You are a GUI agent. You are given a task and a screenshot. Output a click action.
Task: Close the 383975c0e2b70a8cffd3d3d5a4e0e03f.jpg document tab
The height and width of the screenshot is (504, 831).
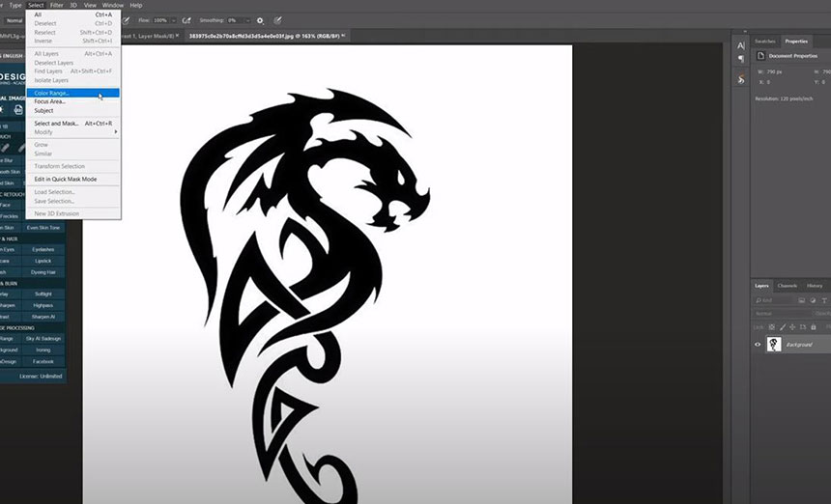click(x=343, y=36)
